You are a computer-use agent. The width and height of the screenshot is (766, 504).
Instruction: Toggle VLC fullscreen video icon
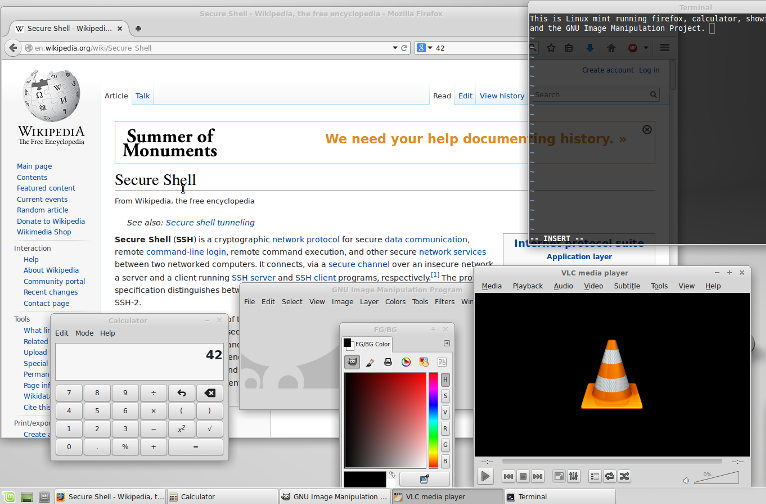[x=559, y=476]
